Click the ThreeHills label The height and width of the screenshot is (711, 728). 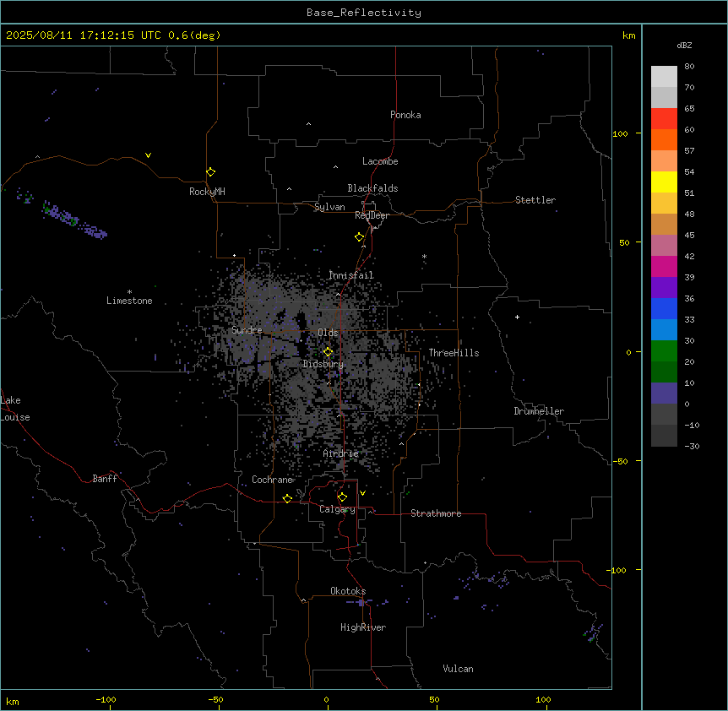[x=454, y=353]
